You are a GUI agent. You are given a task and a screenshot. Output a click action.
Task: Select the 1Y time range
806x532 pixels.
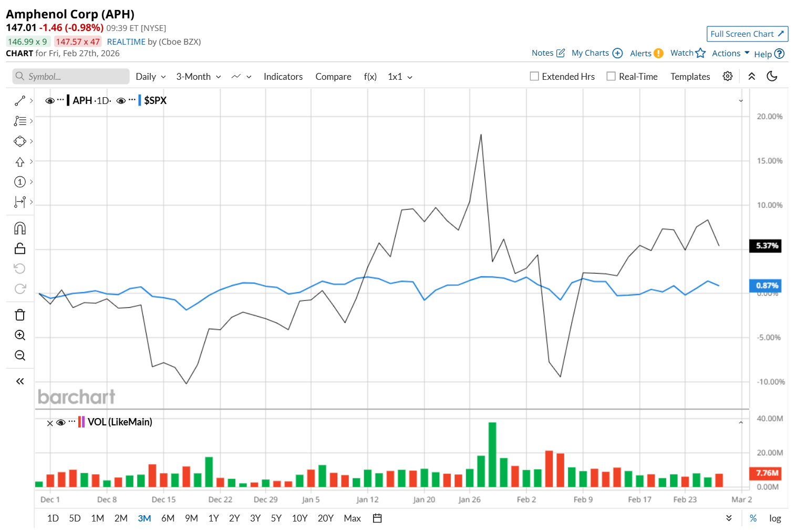(x=213, y=518)
